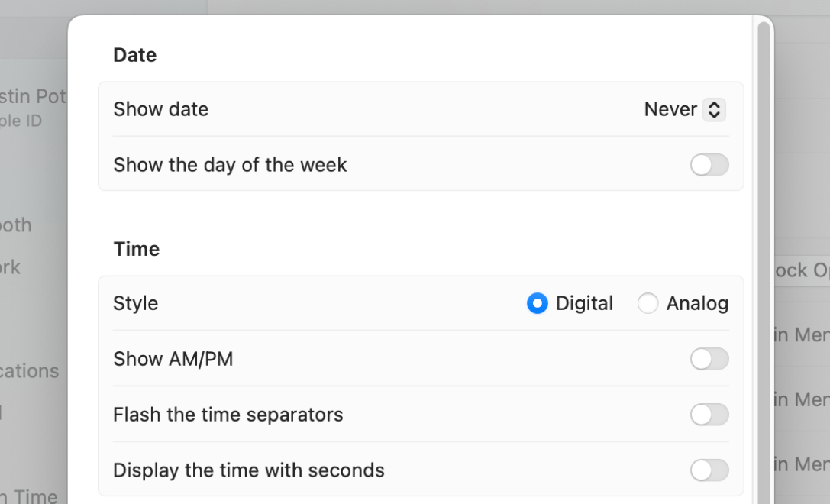This screenshot has width=830, height=504.
Task: Click the up-down chevrons next to Never
Action: pos(715,109)
